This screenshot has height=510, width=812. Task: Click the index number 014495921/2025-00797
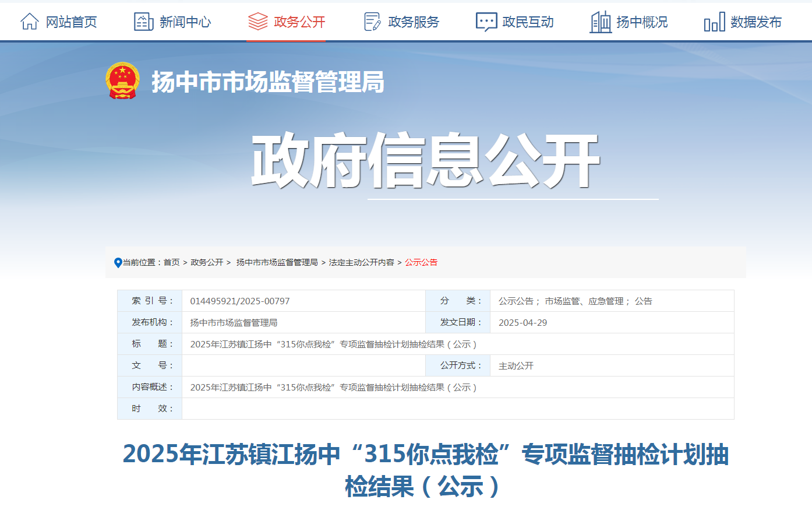240,301
